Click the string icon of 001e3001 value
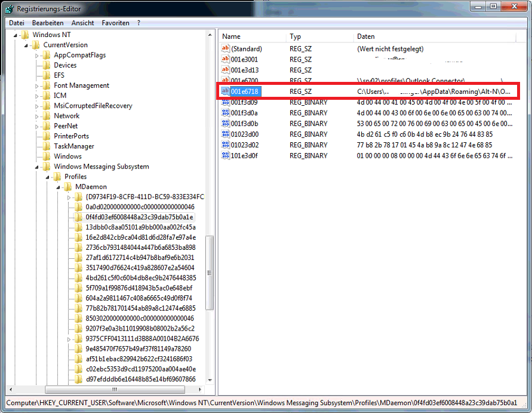 tap(225, 59)
